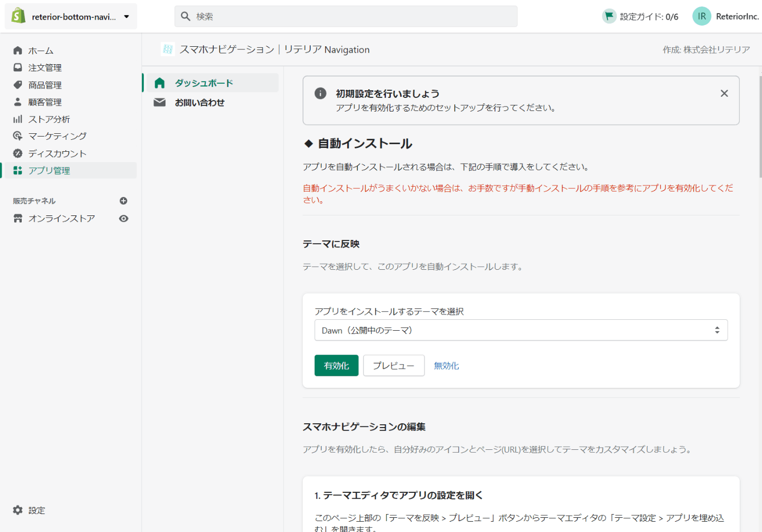
Task: Open オンラインストア channel
Action: pyautogui.click(x=62, y=218)
